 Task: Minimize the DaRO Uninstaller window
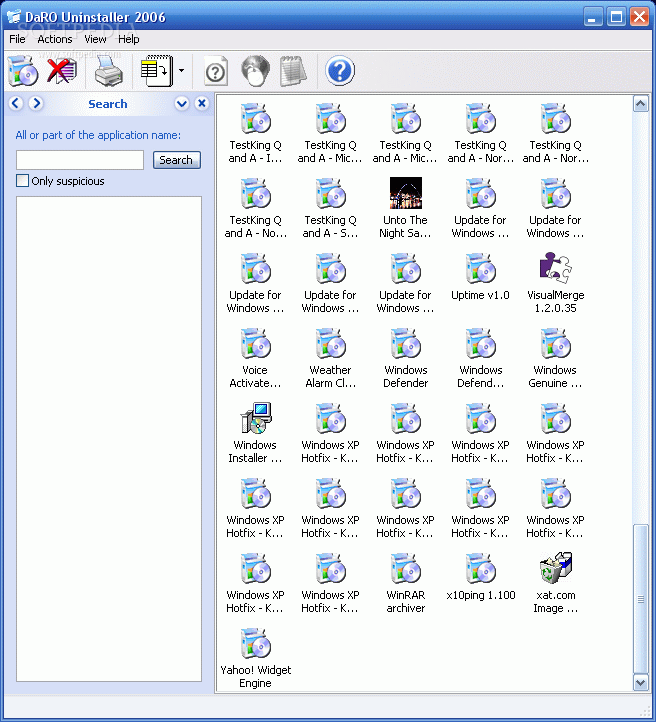[593, 17]
